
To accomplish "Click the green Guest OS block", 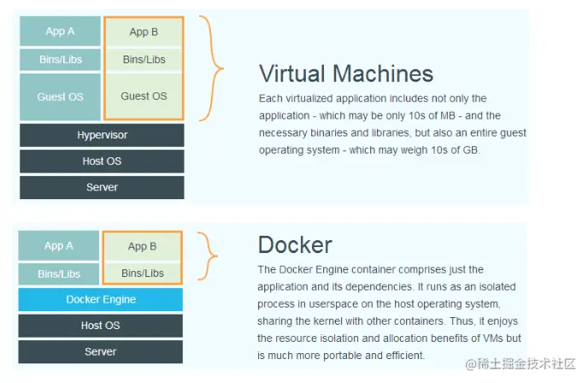I will (144, 96).
